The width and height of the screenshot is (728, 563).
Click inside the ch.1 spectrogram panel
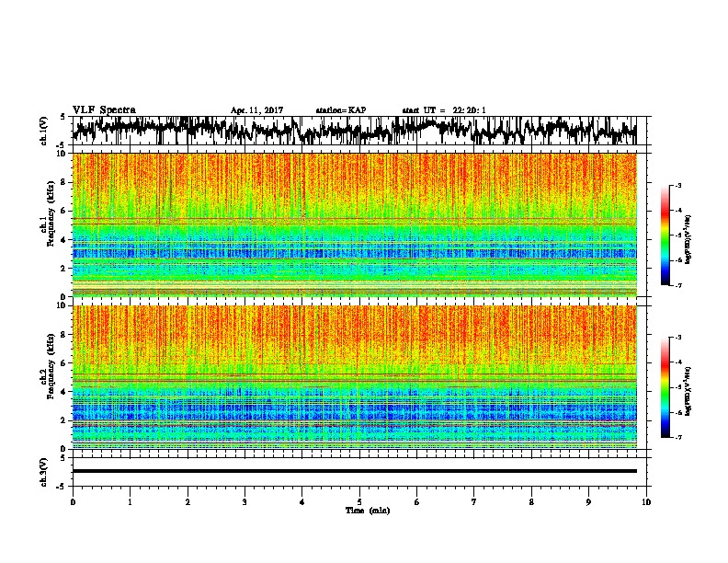[355, 224]
